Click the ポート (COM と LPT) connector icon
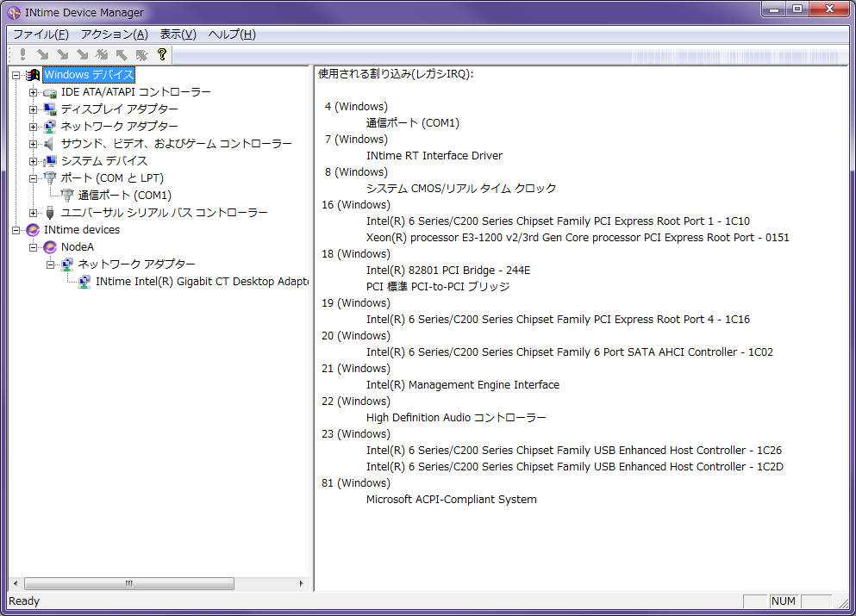 (x=50, y=177)
